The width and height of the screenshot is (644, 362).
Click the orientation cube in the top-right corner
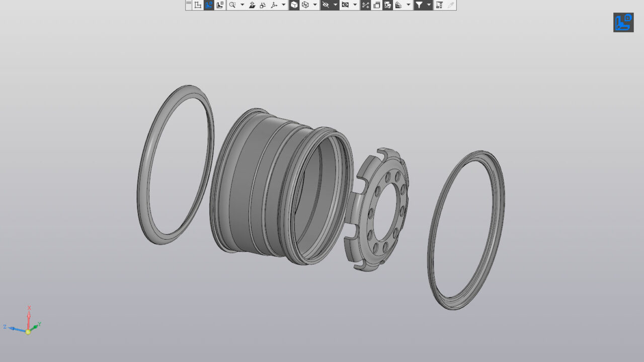623,22
